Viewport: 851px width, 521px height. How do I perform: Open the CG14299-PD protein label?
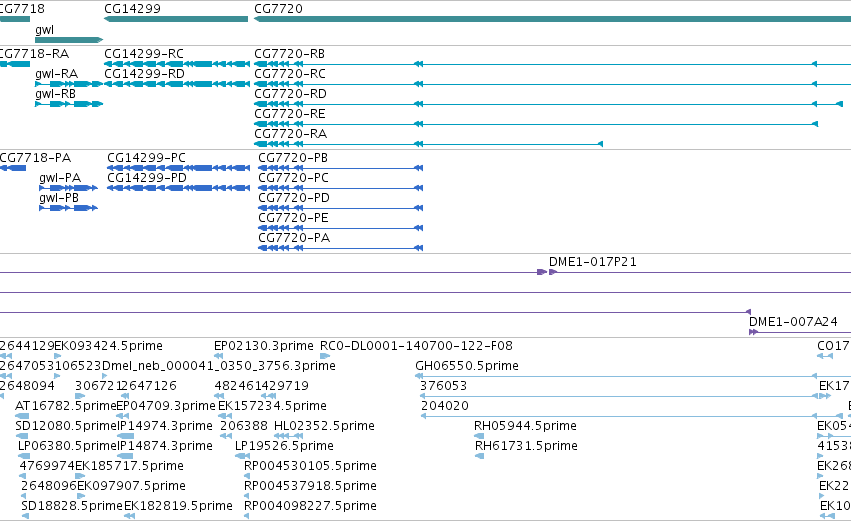tap(147, 178)
